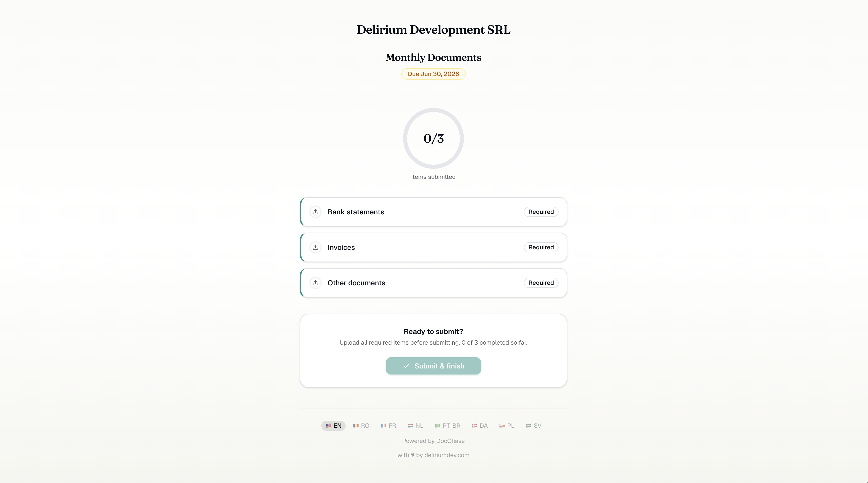Click the Required badge on Invoices
This screenshot has height=483, width=868.
pos(541,247)
